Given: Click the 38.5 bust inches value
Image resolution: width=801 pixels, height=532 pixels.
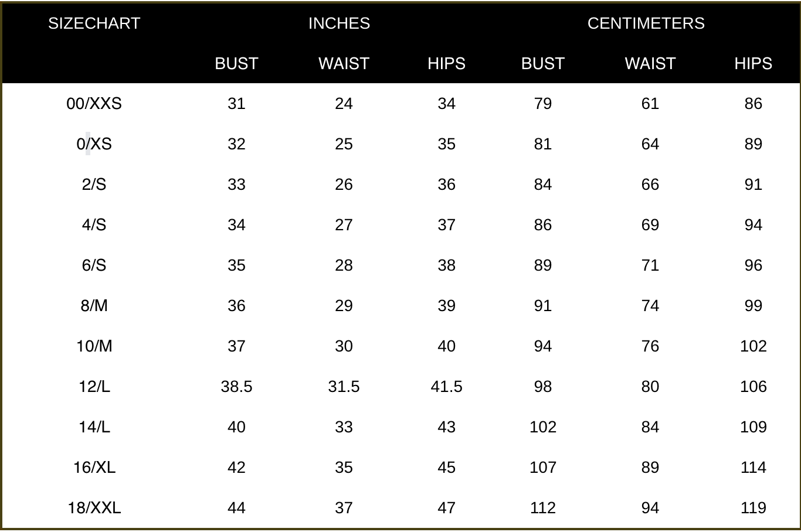Looking at the screenshot, I should (x=236, y=387).
